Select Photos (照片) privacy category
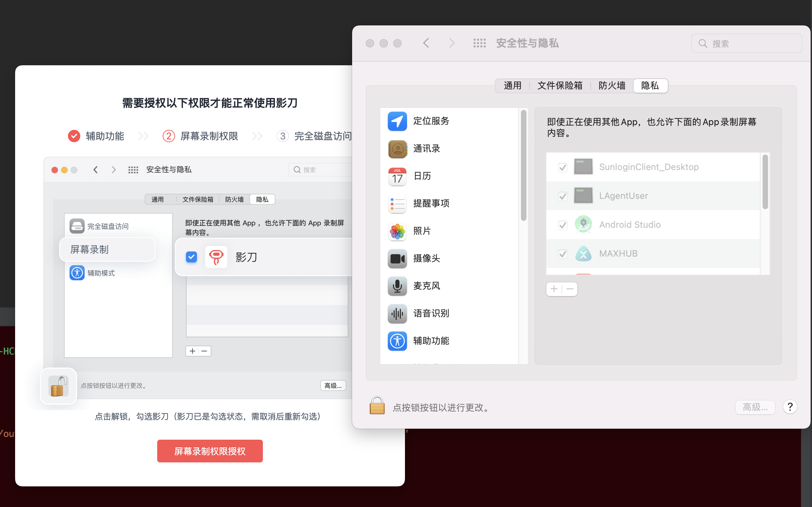Screen dimensions: 812x507 [x=422, y=231]
